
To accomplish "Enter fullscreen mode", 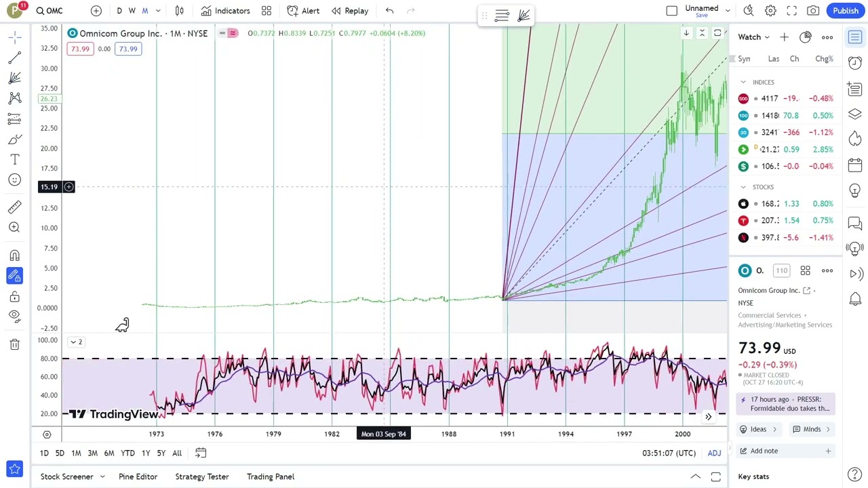I will 792,11.
